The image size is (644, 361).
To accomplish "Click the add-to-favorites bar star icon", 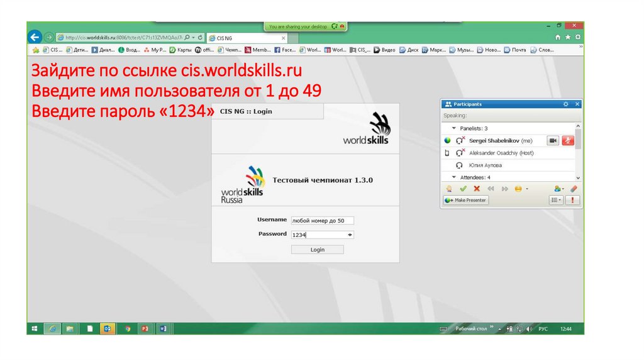I will (36, 50).
